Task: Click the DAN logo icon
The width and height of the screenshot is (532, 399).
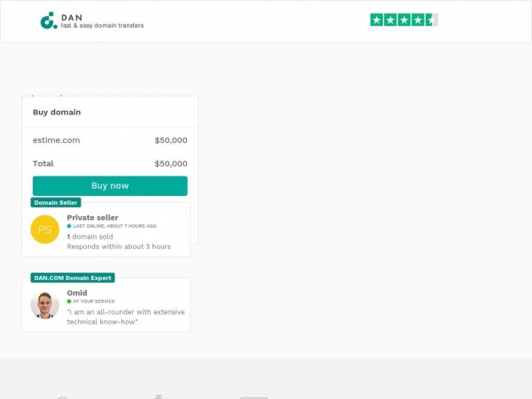Action: pyautogui.click(x=49, y=20)
